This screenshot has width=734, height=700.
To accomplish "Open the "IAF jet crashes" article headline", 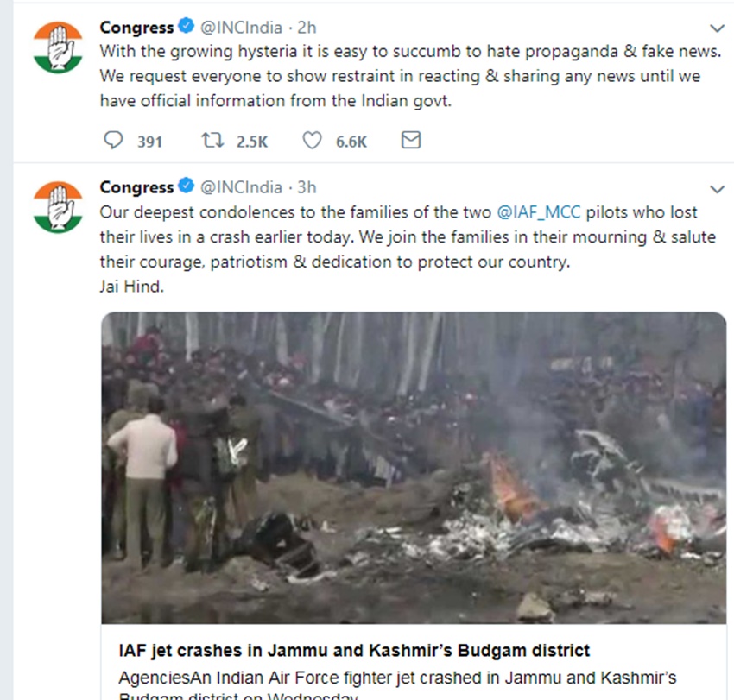I will coord(355,649).
